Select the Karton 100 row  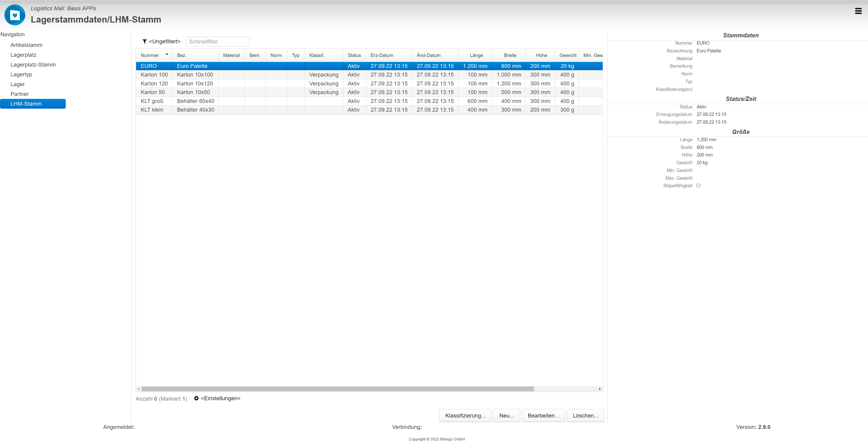[369, 74]
